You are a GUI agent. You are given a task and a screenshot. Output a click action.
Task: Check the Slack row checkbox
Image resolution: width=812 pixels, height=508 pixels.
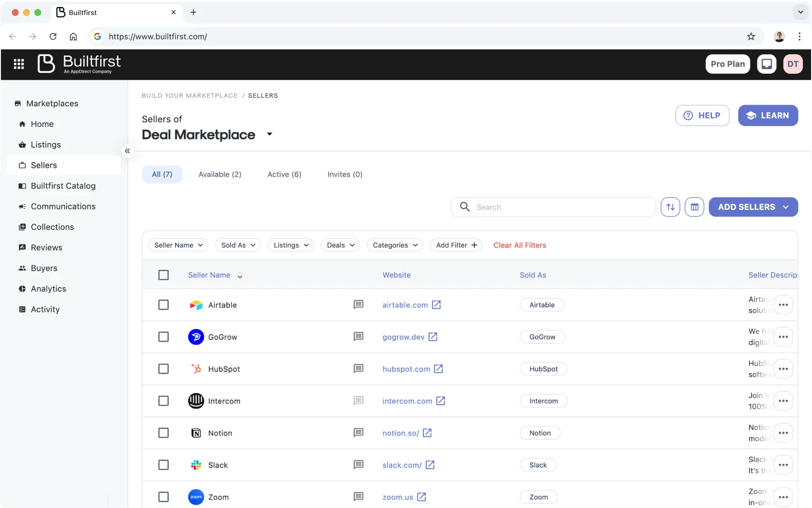click(x=164, y=465)
